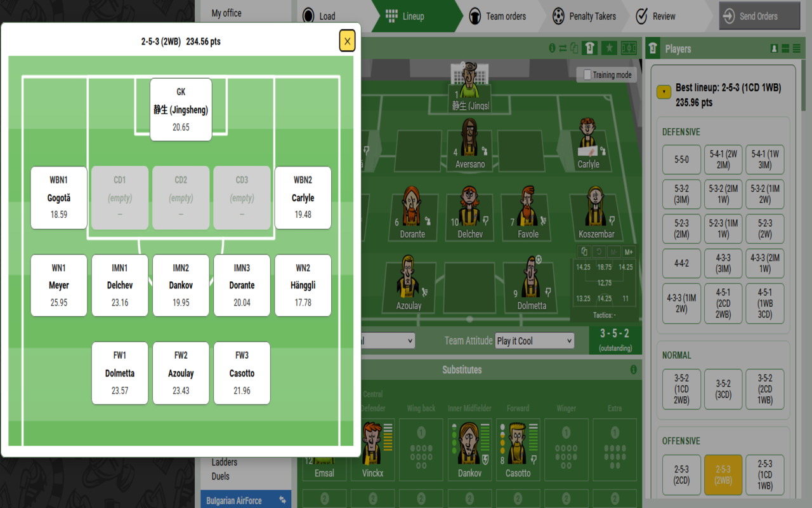
Task: Open the Duels menu item
Action: (221, 476)
